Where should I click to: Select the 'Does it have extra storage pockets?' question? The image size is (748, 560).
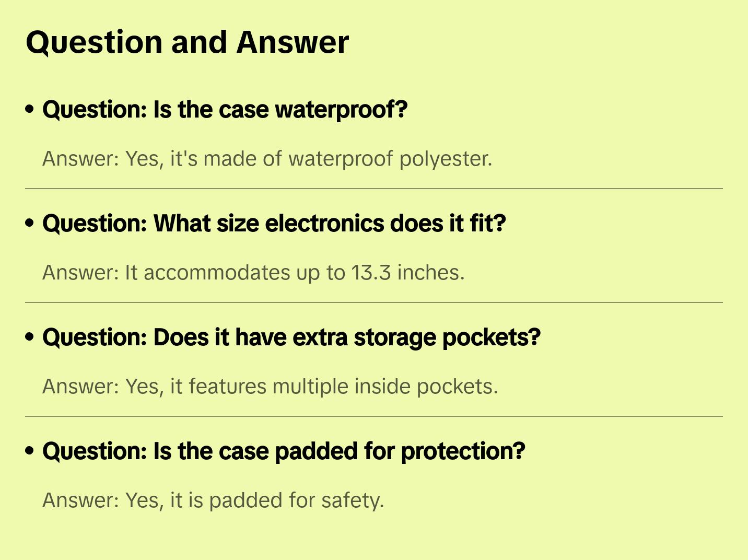tap(291, 337)
